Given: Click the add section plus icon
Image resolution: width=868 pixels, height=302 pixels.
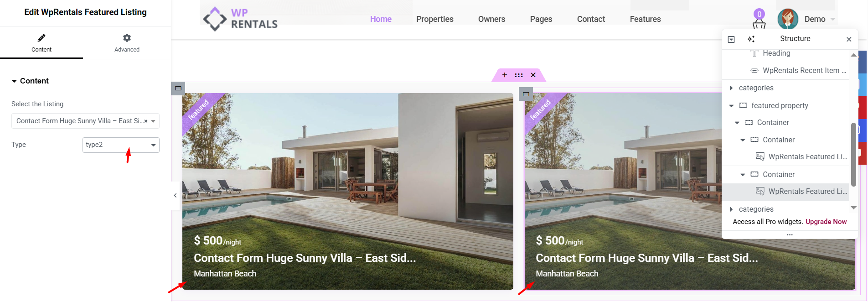Looking at the screenshot, I should pyautogui.click(x=505, y=75).
